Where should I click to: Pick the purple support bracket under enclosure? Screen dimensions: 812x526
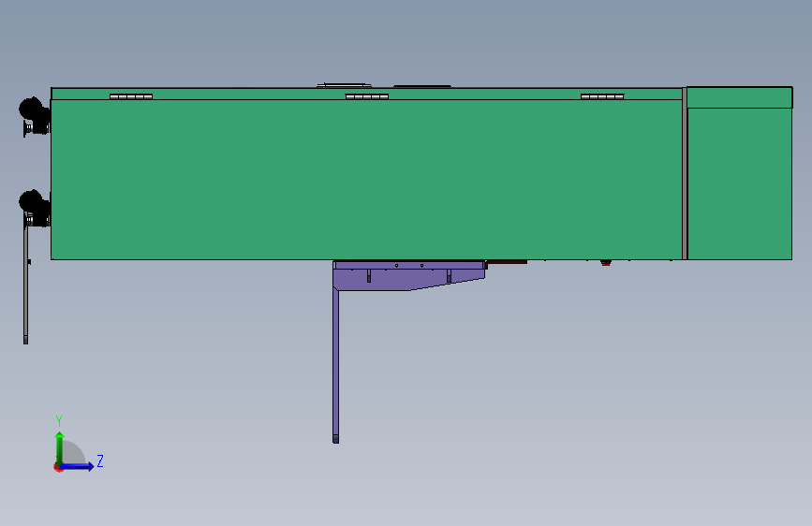point(409,275)
